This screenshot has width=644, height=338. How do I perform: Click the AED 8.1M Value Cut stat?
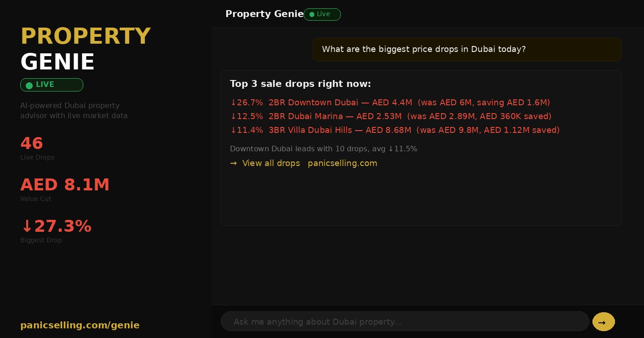[x=65, y=185]
